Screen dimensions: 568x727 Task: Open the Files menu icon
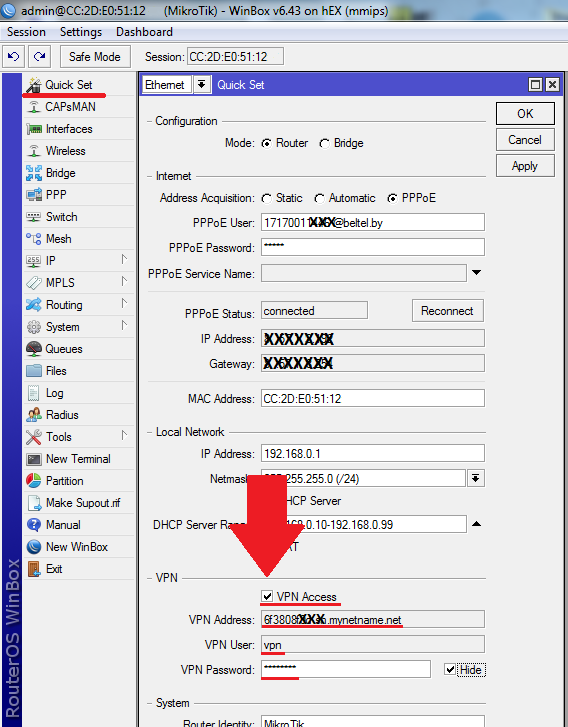[34, 370]
